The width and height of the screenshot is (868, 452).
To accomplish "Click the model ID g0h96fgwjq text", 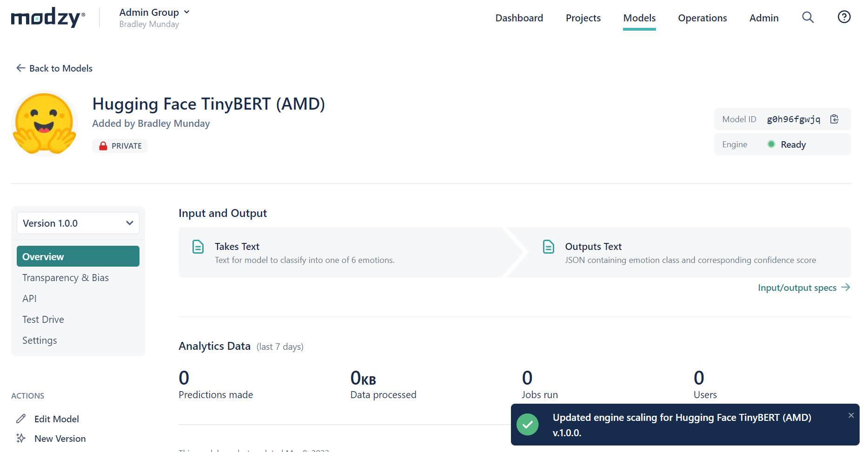I will pyautogui.click(x=794, y=119).
